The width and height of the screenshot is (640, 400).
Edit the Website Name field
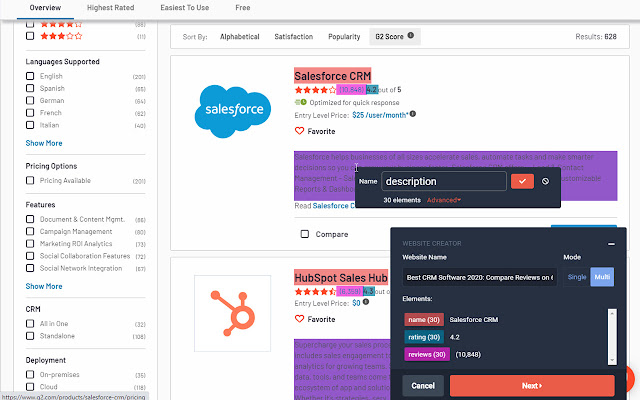click(x=480, y=277)
